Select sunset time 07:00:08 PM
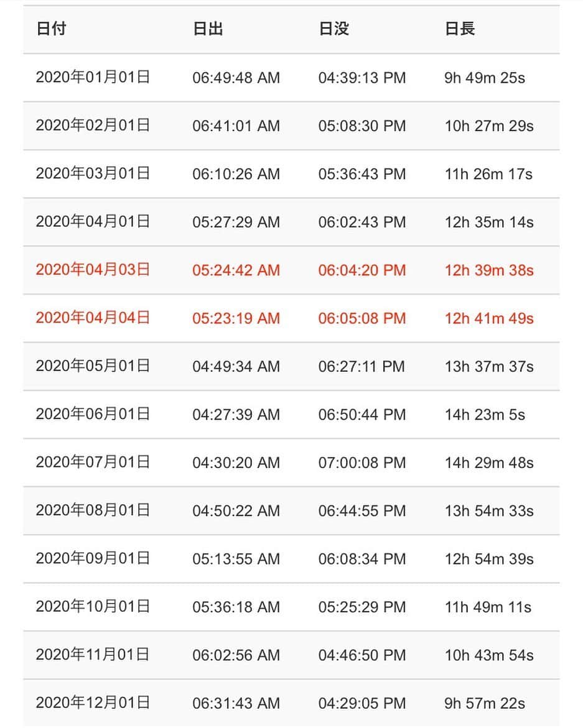The width and height of the screenshot is (583, 728). point(362,463)
